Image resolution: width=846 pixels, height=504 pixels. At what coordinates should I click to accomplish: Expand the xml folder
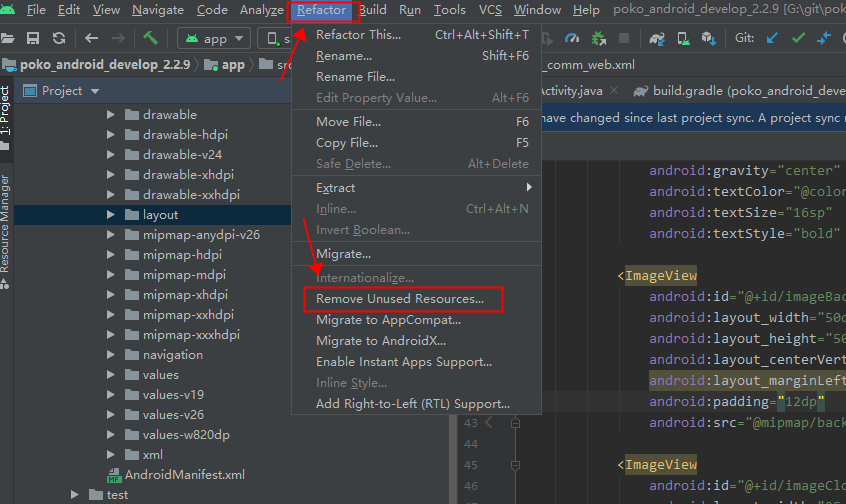click(x=111, y=454)
